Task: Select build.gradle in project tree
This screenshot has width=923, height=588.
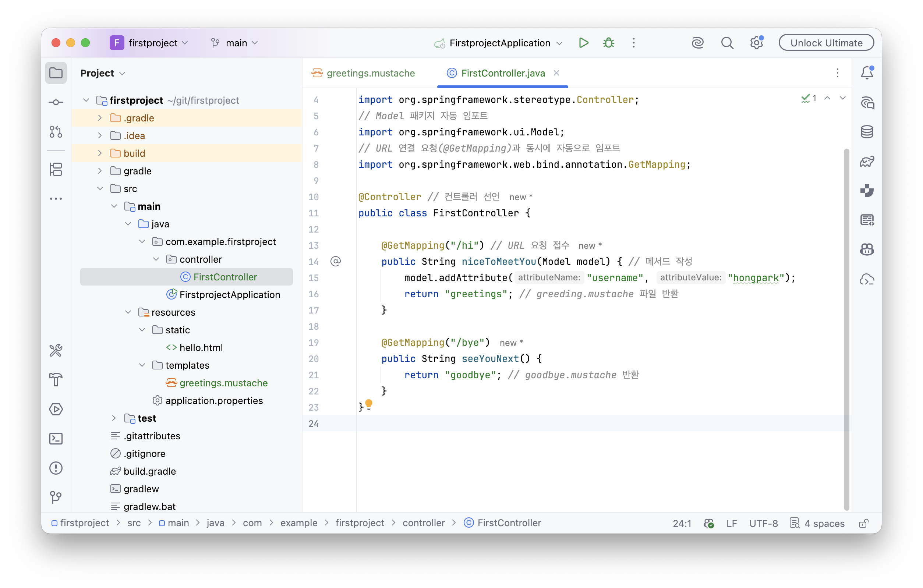Action: point(149,471)
